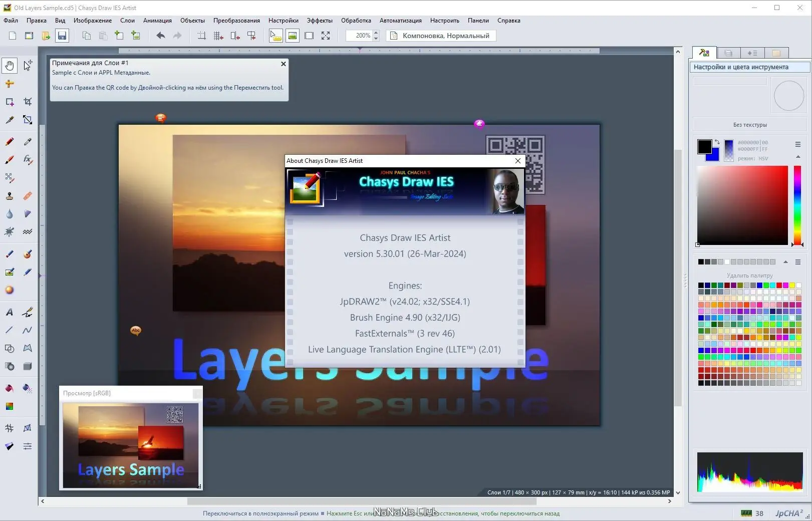Open the palette options hamburger menu

(798, 262)
